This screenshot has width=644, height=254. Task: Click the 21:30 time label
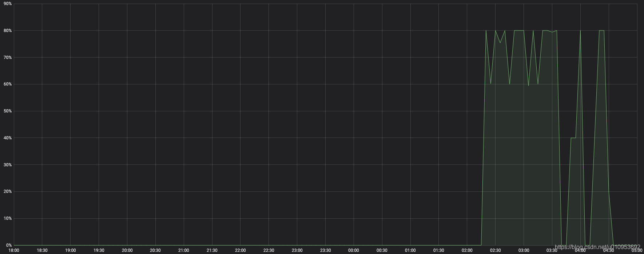pos(212,250)
